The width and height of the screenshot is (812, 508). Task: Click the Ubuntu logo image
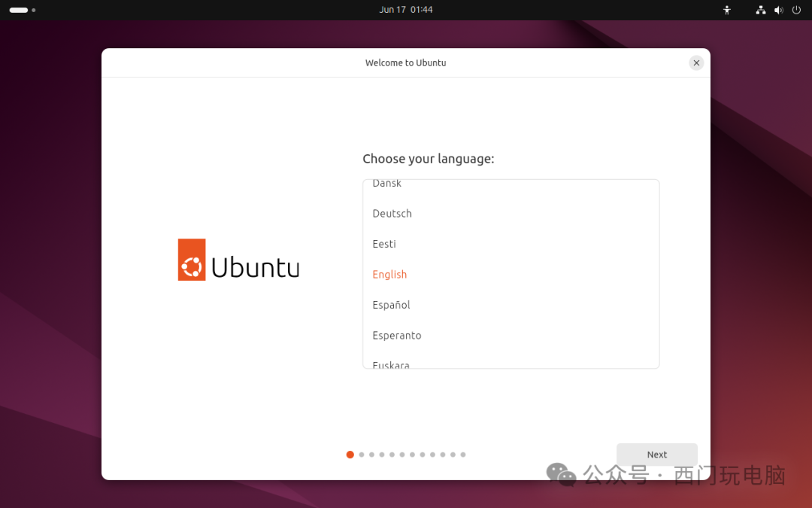238,260
